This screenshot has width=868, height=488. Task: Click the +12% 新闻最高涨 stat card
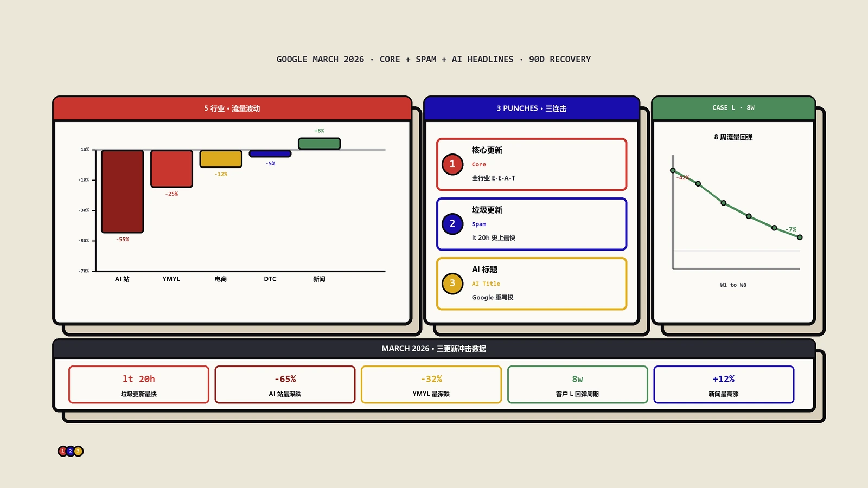tap(724, 384)
